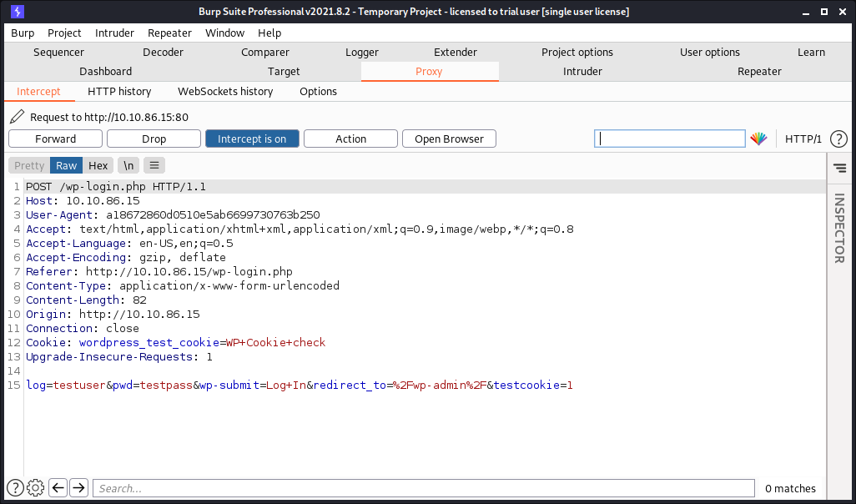Switch the editor to Pretty view

[29, 165]
